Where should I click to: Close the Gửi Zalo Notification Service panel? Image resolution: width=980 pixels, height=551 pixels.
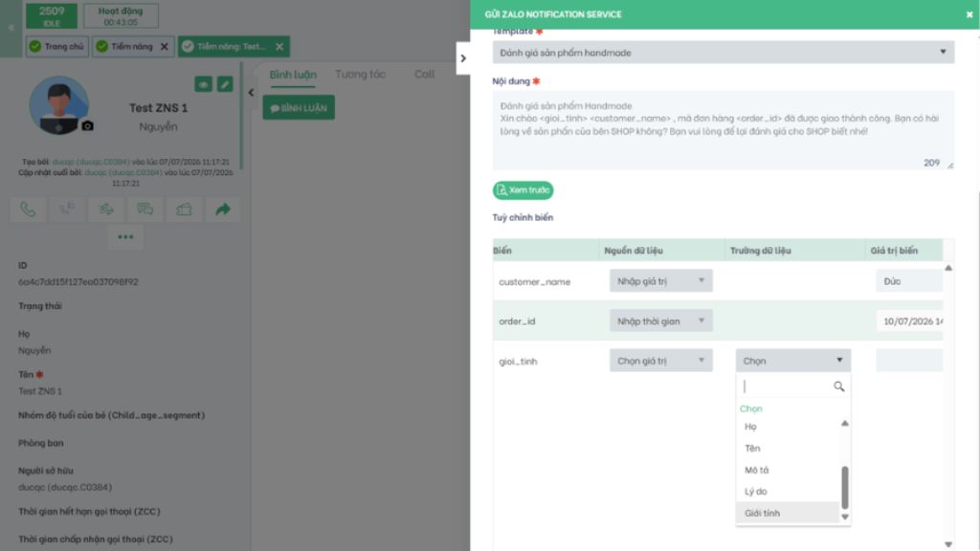(969, 14)
